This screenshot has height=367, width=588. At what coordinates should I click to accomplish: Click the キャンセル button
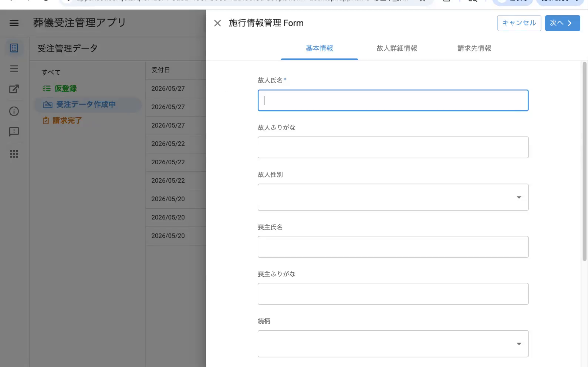519,23
